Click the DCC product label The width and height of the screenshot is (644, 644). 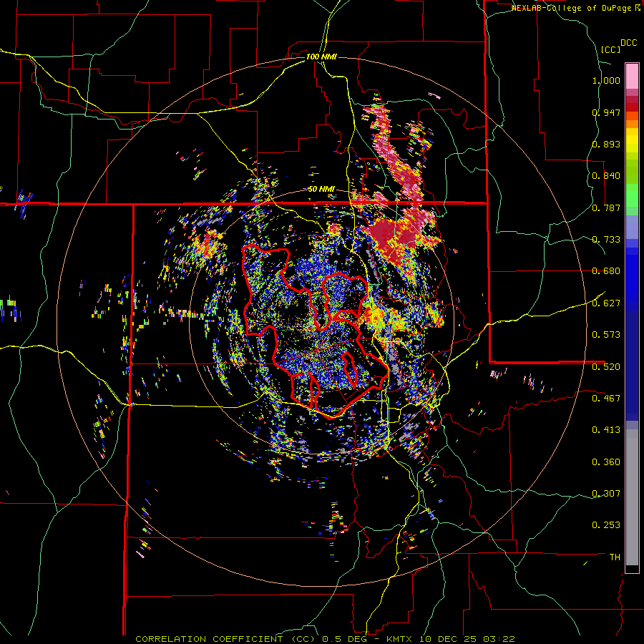point(628,43)
